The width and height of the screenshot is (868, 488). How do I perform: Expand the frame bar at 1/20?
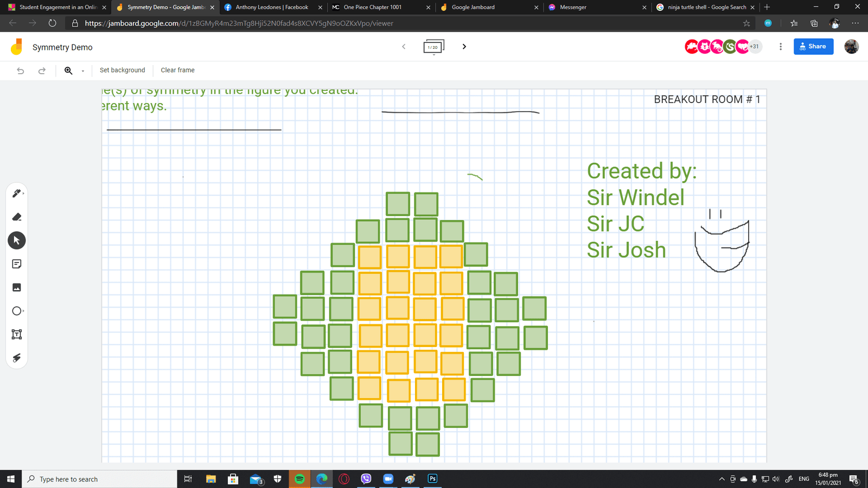click(433, 47)
